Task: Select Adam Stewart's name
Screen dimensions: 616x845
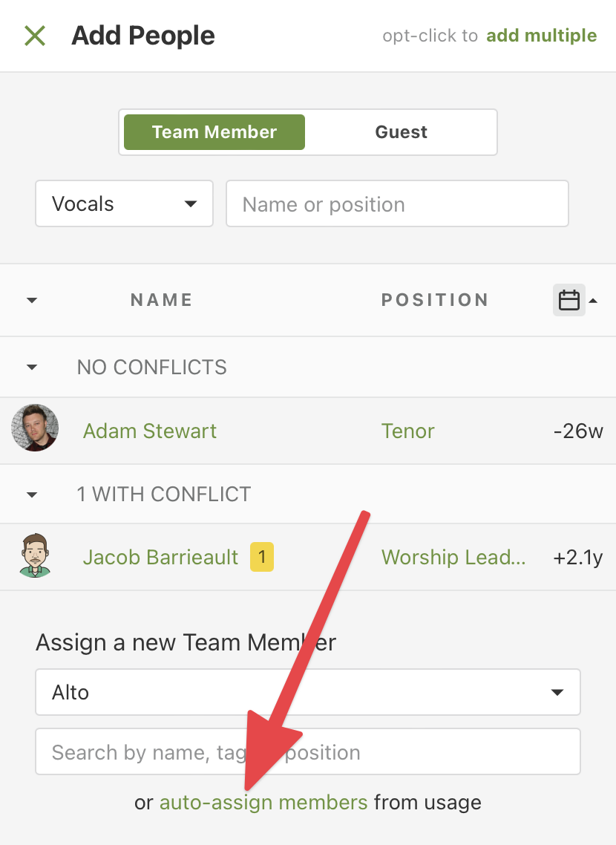Action: (150, 431)
